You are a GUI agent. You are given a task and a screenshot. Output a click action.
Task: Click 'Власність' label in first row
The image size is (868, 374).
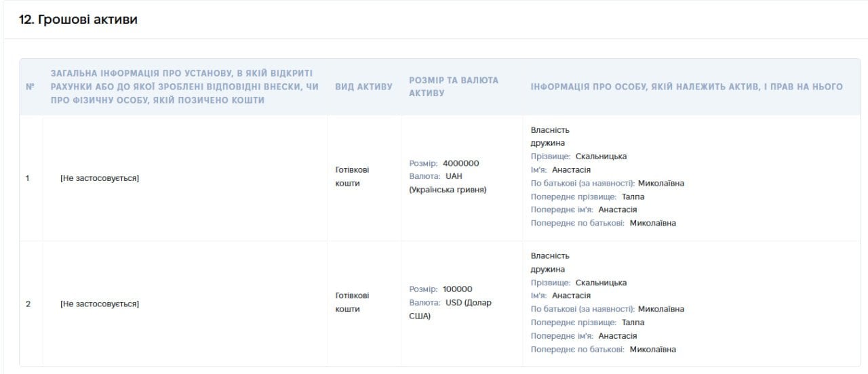coord(550,130)
